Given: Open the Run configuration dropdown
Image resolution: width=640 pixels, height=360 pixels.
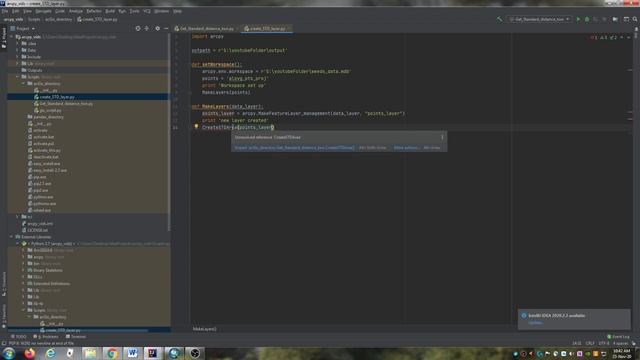Looking at the screenshot, I should 539,19.
